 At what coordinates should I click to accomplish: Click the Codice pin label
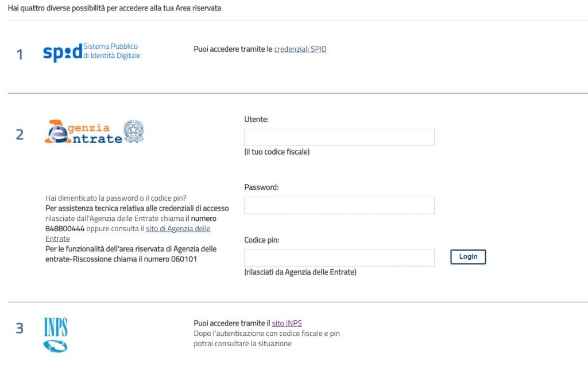[262, 240]
